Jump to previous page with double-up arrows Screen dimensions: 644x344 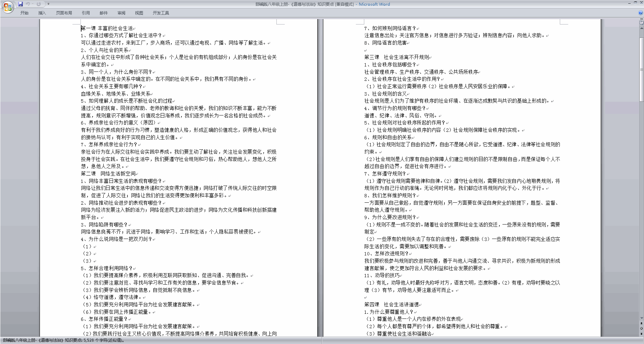click(x=641, y=324)
